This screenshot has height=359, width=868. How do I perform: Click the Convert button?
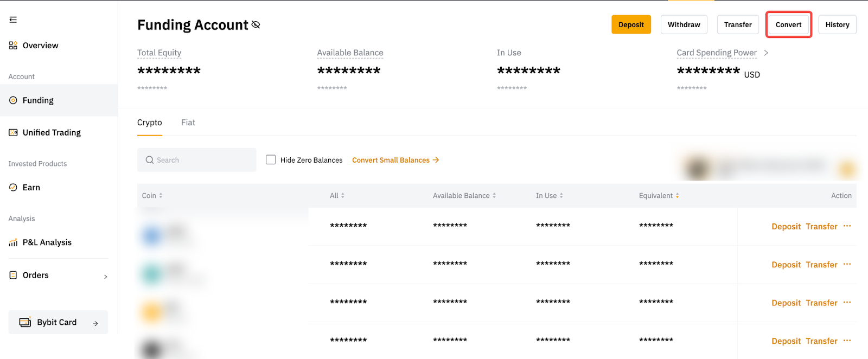(x=788, y=25)
